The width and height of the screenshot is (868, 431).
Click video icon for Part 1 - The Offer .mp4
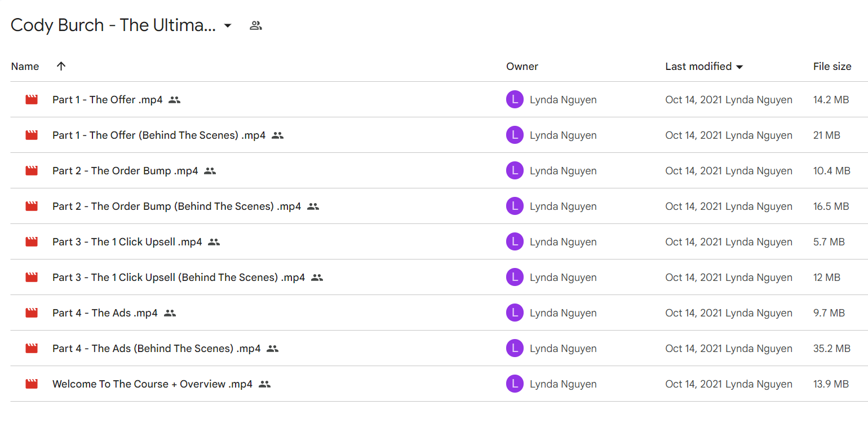click(32, 100)
